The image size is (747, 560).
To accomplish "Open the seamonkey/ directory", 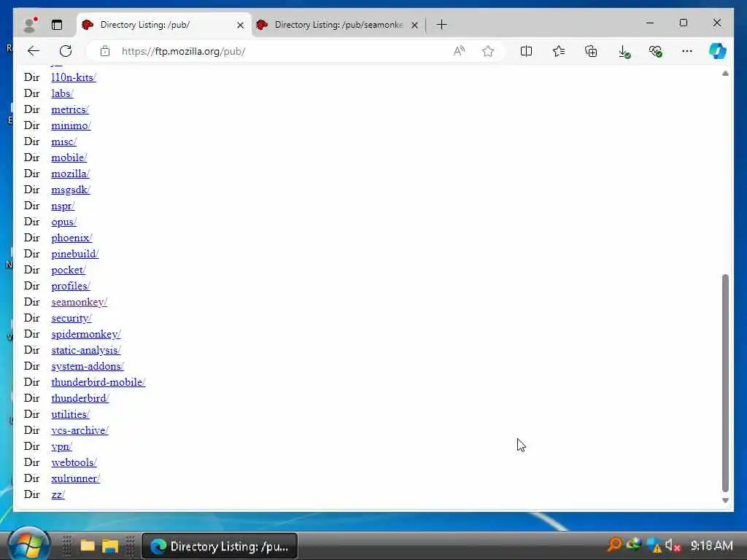I will 79,302.
